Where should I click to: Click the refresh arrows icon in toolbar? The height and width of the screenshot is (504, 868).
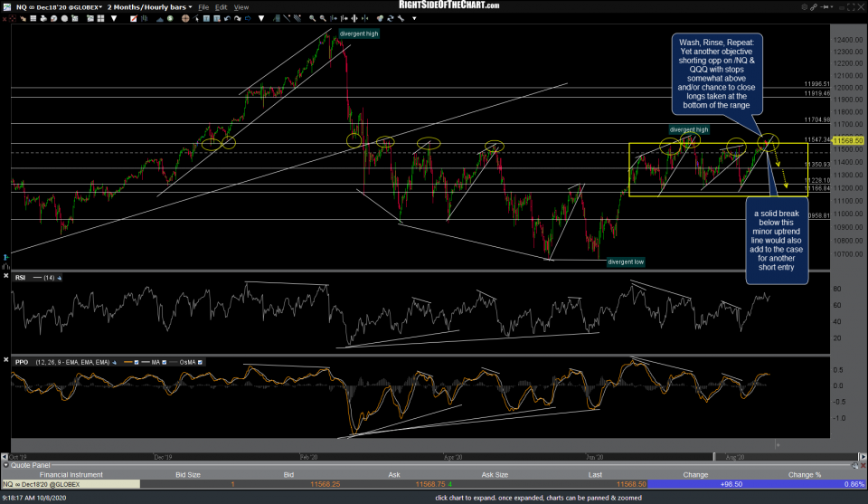click(x=391, y=18)
